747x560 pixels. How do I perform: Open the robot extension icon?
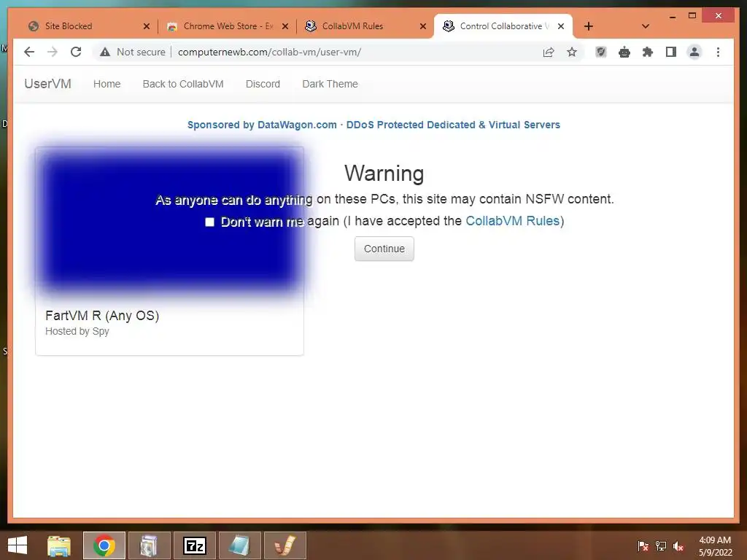pyautogui.click(x=624, y=52)
